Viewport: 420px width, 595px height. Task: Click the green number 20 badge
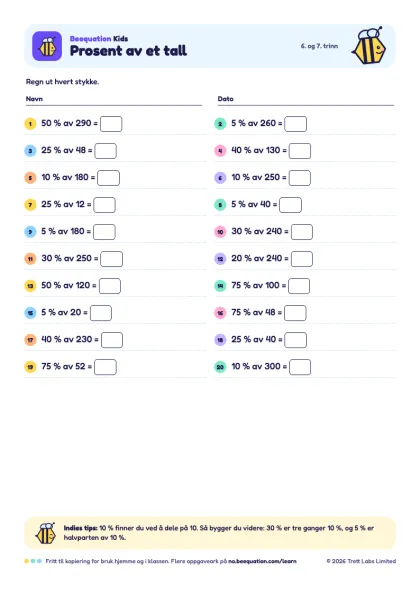pos(220,367)
